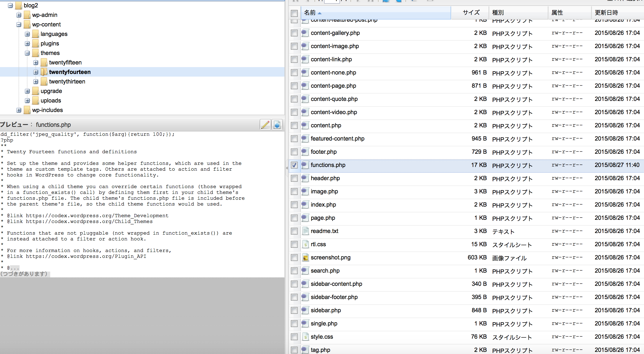Toggle the select-all checkbox in header

click(294, 13)
